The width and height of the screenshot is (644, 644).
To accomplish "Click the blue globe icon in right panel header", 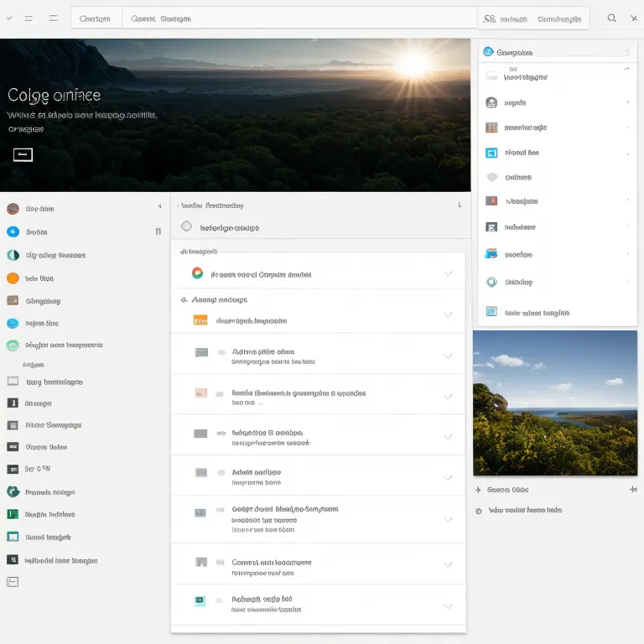I will pos(488,52).
